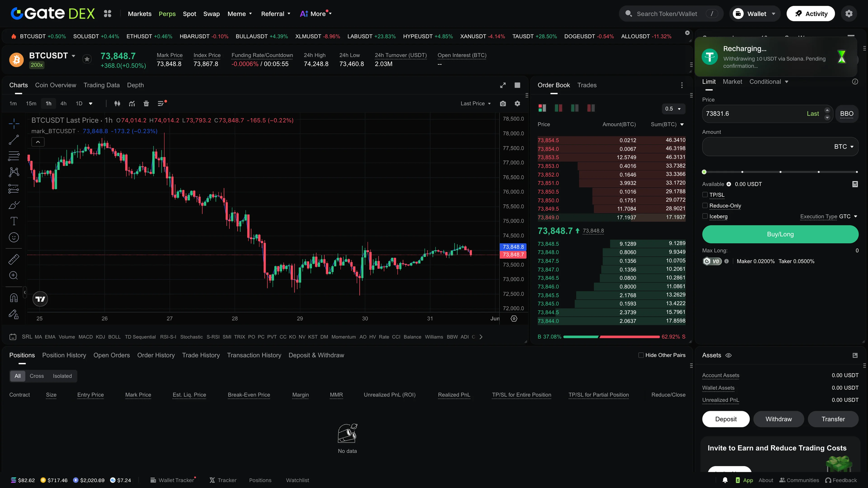Click the Buy/Long button

click(x=780, y=235)
